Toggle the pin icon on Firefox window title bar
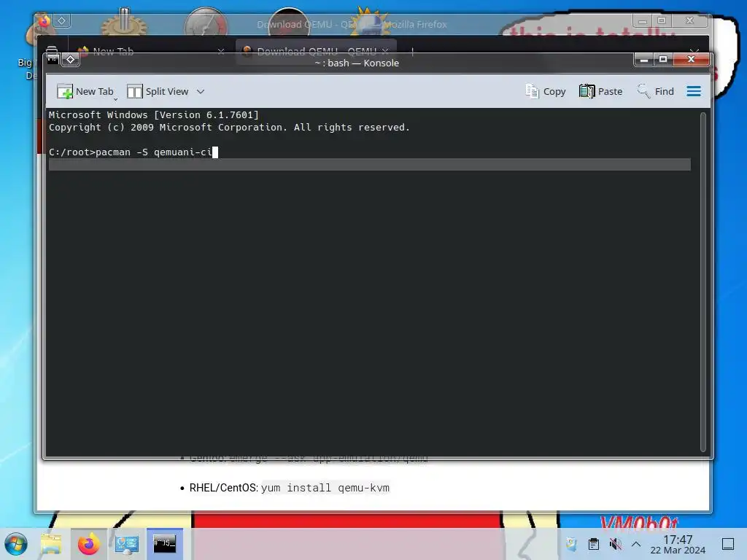 (62, 21)
